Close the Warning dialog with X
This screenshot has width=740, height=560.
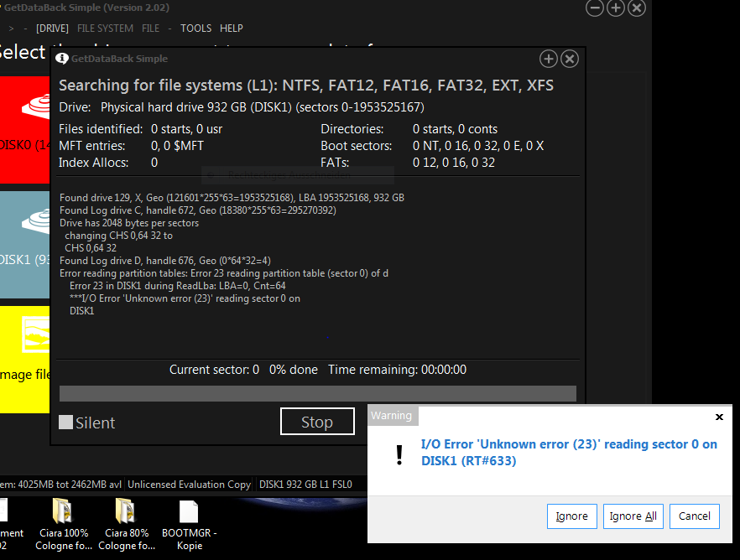click(719, 417)
